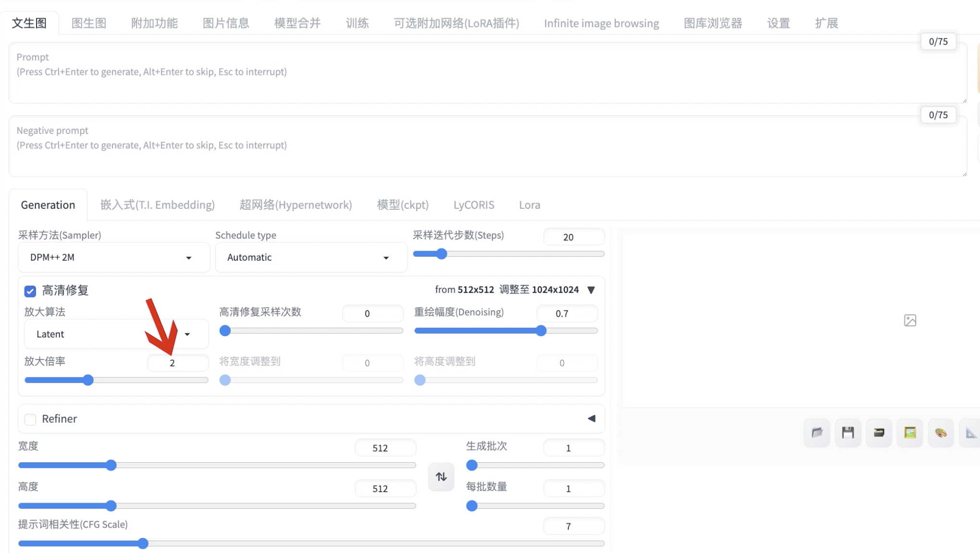Select the 嵌入式(T.I. Embedding) sub-tab
Image resolution: width=980 pixels, height=553 pixels.
pyautogui.click(x=158, y=205)
